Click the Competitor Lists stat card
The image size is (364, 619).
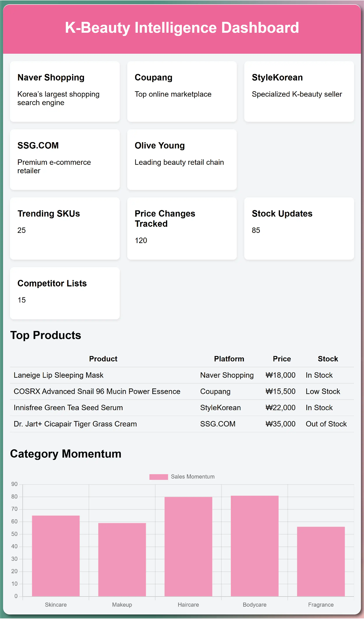point(65,293)
